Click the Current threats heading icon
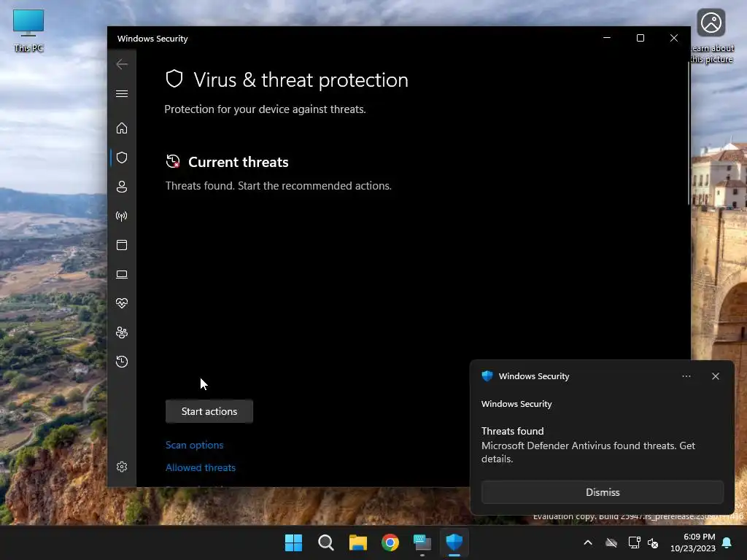The width and height of the screenshot is (747, 560). pos(173,161)
